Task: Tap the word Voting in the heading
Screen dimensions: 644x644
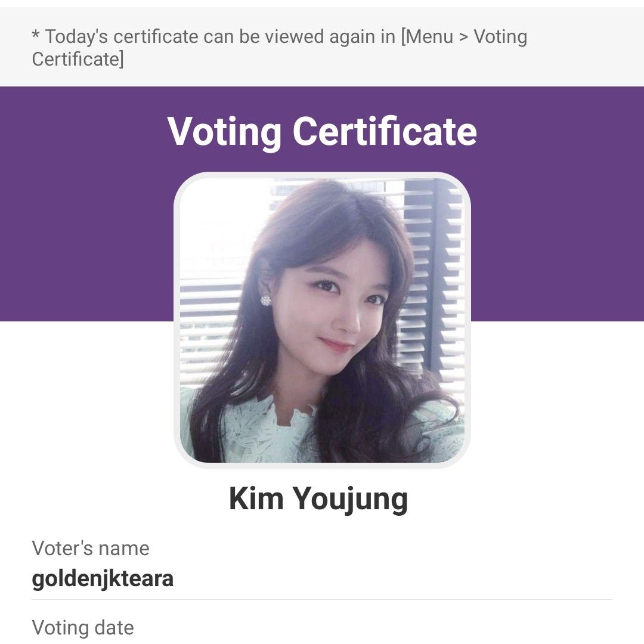Action: tap(224, 131)
